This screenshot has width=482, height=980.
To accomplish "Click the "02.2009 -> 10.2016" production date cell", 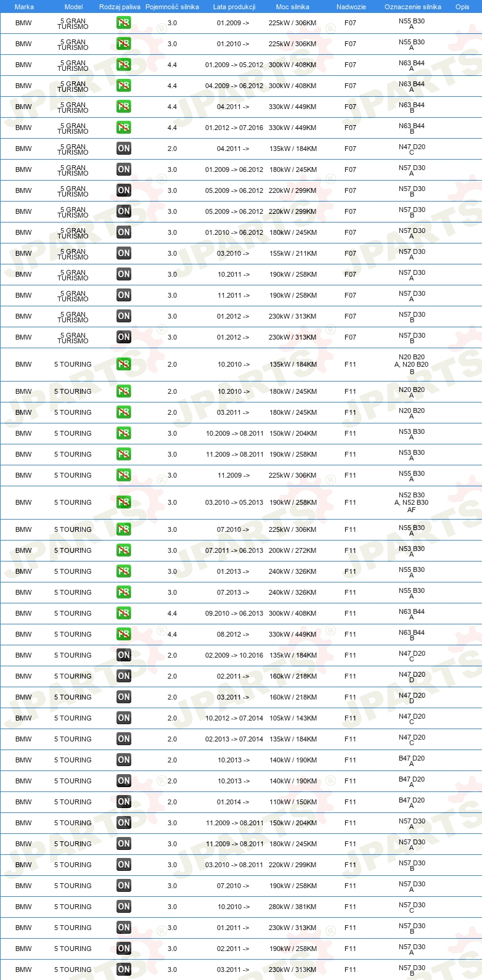I will [234, 655].
